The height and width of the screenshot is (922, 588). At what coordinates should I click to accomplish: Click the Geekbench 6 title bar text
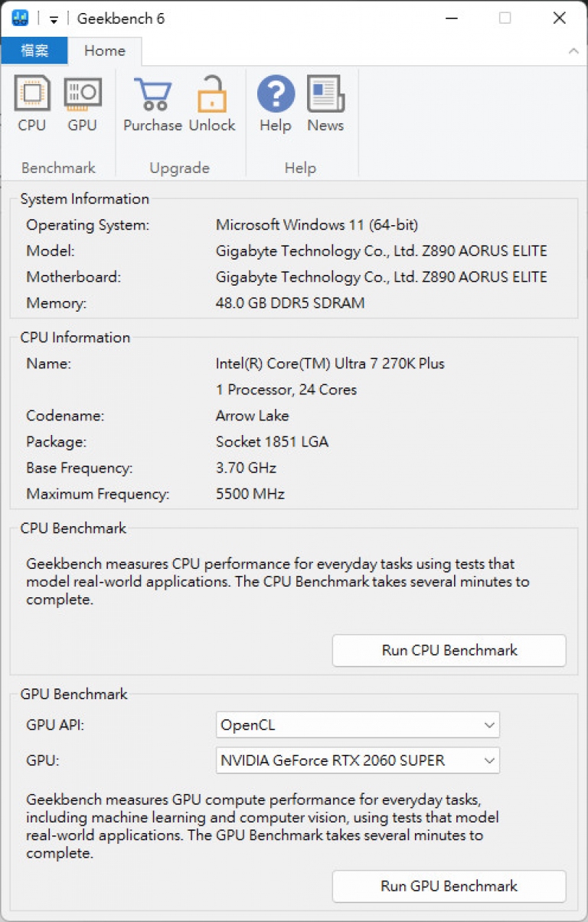121,18
